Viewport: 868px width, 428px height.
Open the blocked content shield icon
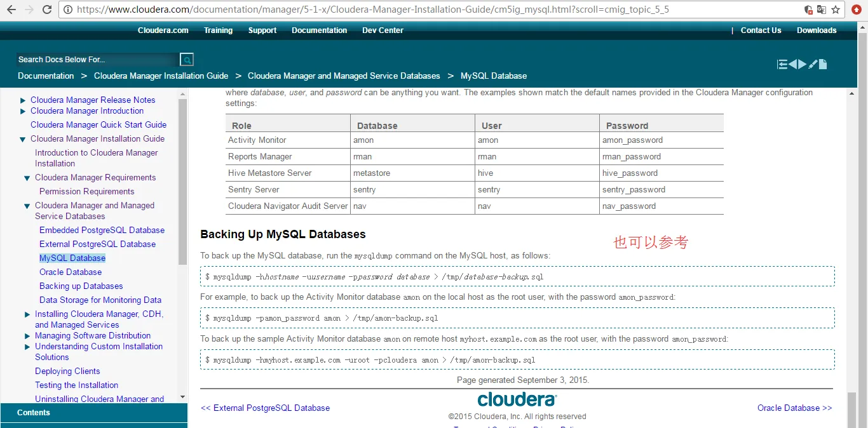808,10
